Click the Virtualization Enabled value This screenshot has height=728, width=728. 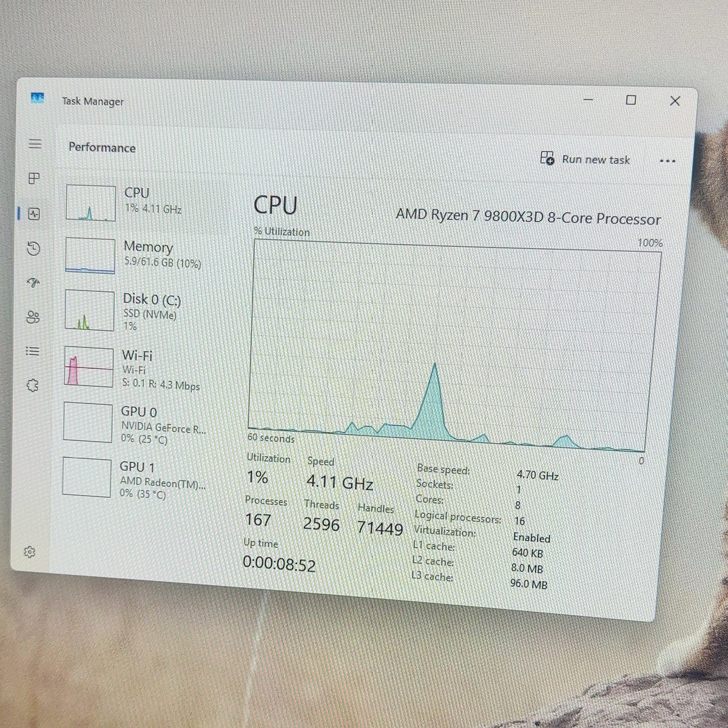pos(531,538)
